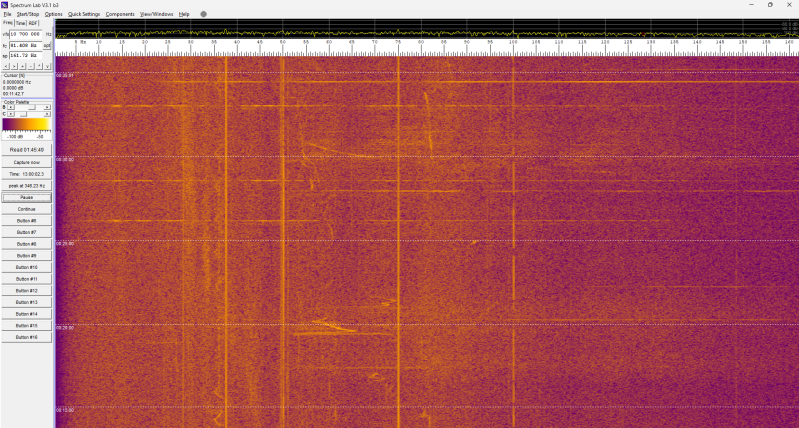799x428 pixels.
Task: Click the 50 Hz mark on frequency ruler
Action: click(x=282, y=42)
